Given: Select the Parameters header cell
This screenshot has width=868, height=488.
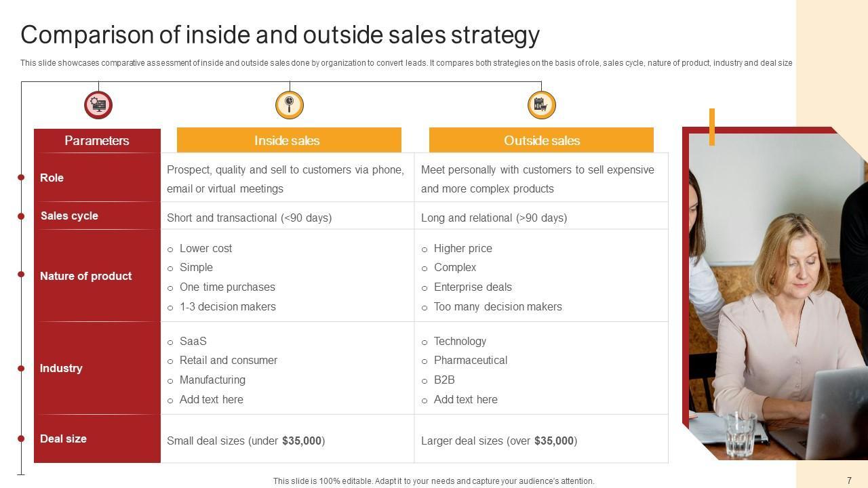Looking at the screenshot, I should 97,141.
